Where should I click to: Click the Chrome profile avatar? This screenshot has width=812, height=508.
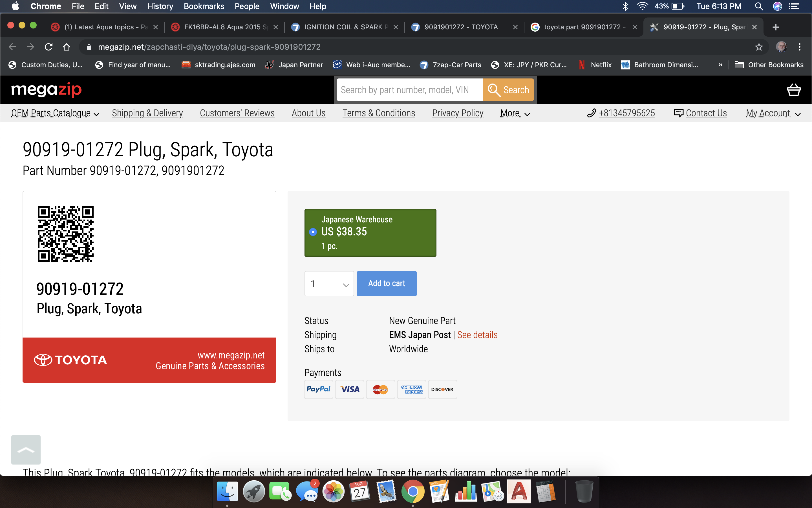click(x=781, y=47)
